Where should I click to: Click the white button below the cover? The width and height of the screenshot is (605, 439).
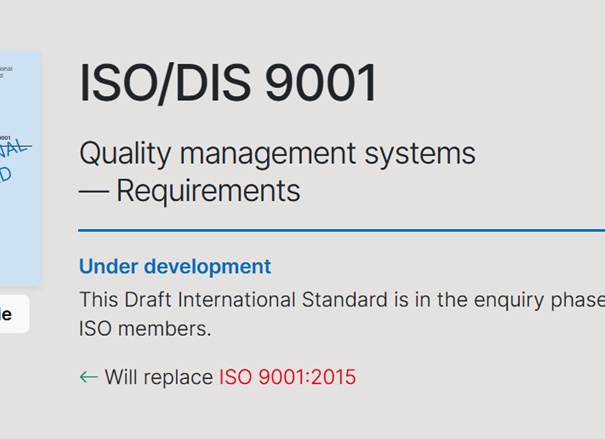[14, 314]
